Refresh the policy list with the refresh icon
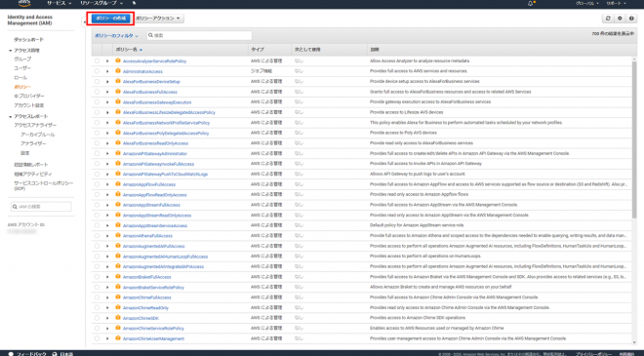Screen dimensions: 644x356 point(608,19)
